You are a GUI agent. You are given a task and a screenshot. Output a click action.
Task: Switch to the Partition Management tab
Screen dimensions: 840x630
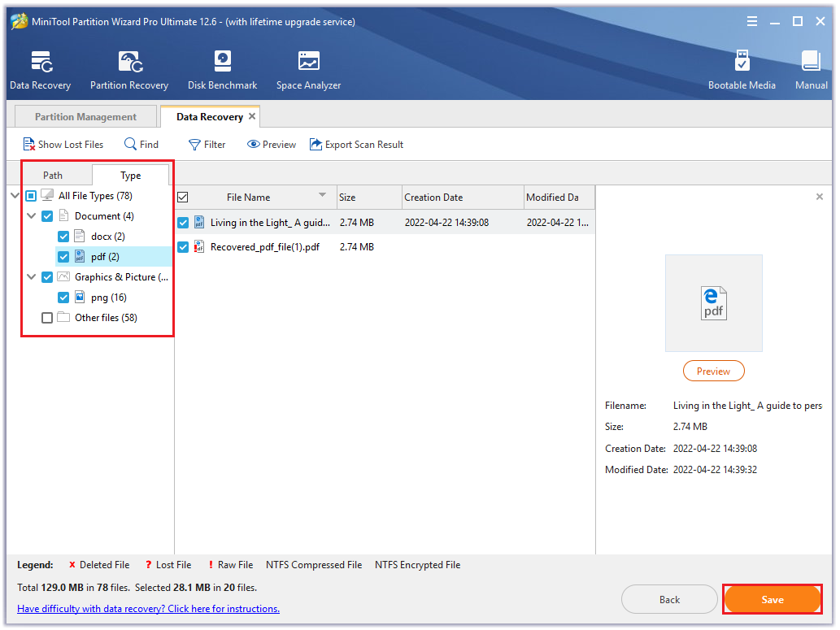click(85, 117)
